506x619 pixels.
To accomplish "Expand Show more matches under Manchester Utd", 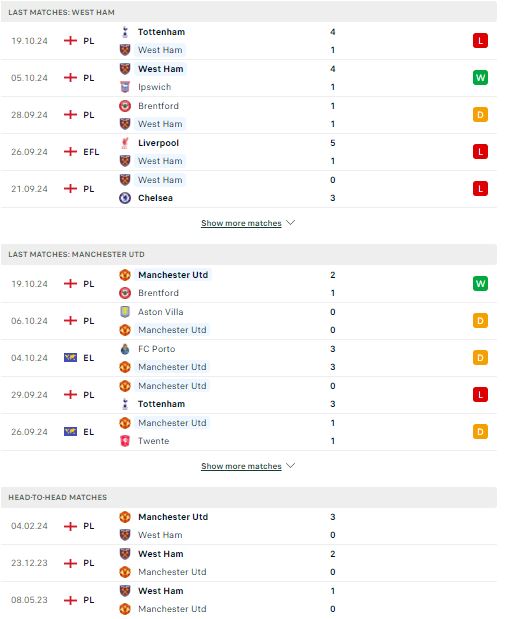I will click(x=241, y=466).
